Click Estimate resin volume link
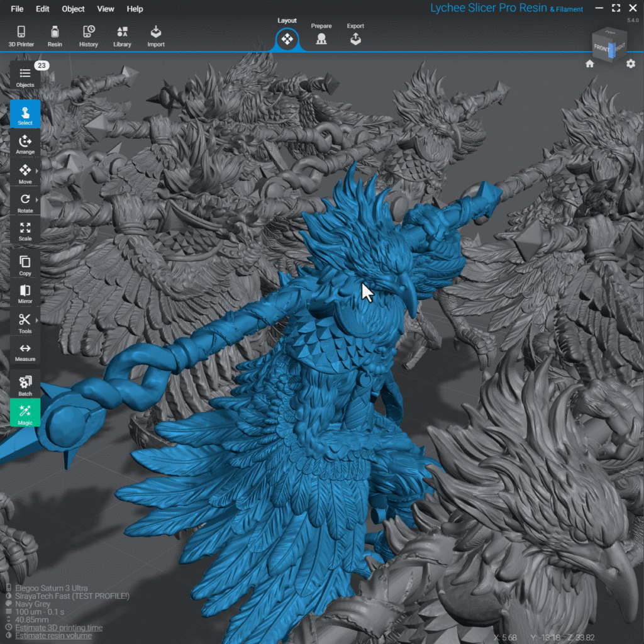 click(x=53, y=636)
